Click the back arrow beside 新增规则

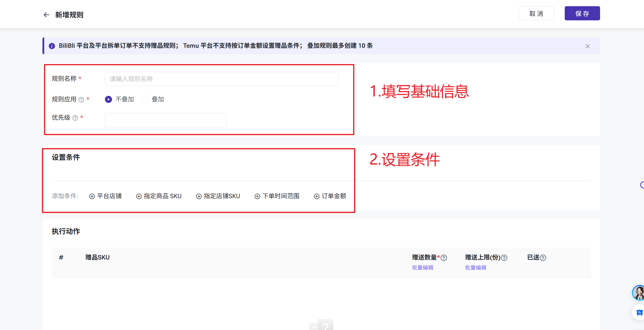click(x=46, y=15)
